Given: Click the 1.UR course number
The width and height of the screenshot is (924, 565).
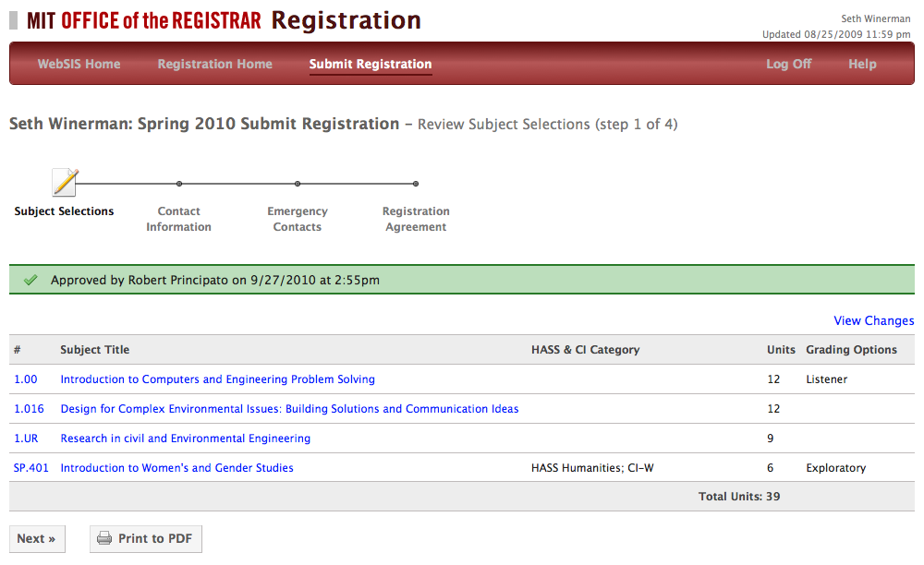Looking at the screenshot, I should tap(27, 439).
